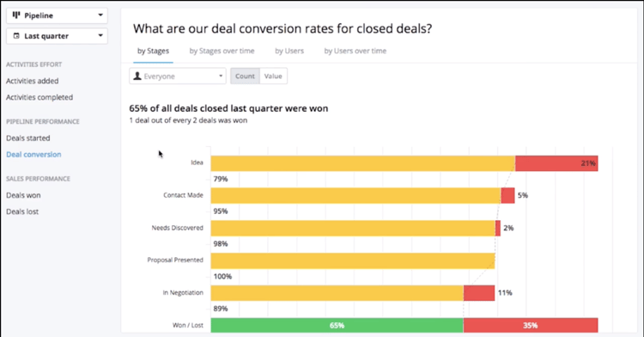
Task: Open the Deals lost report
Action: 22,211
